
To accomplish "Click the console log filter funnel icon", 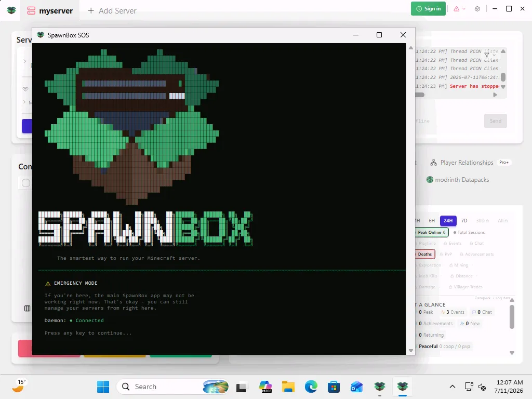I will pyautogui.click(x=486, y=55).
